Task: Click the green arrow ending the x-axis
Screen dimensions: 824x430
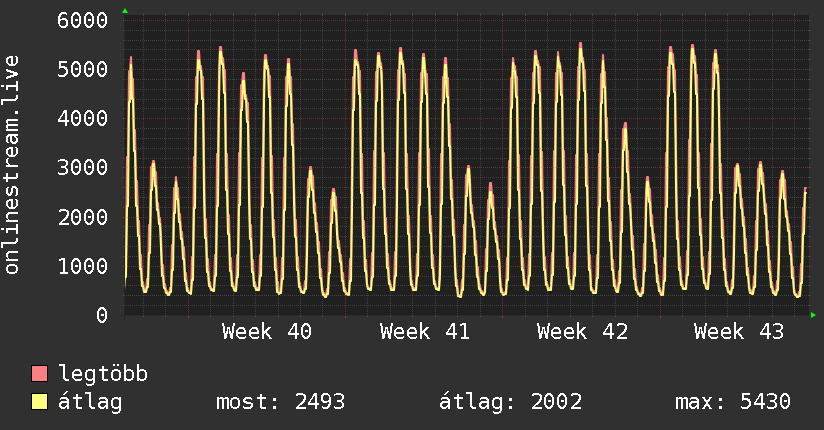Action: coord(813,315)
